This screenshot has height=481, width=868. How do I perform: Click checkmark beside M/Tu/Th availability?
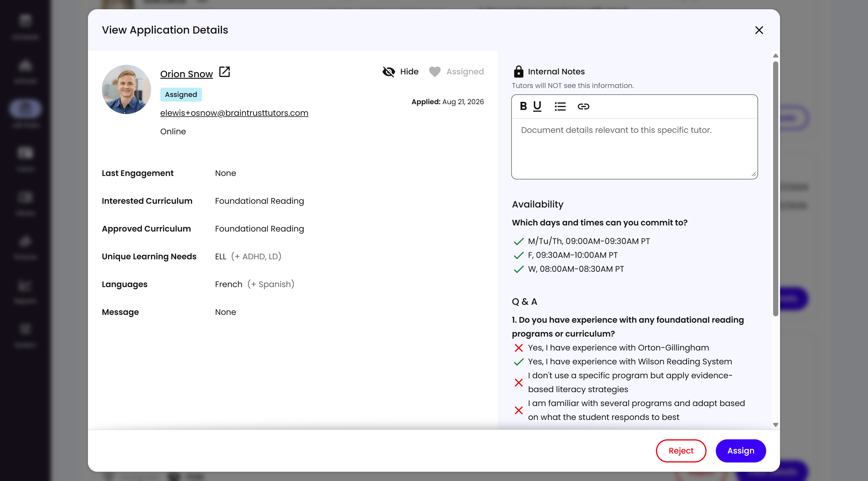coord(518,241)
